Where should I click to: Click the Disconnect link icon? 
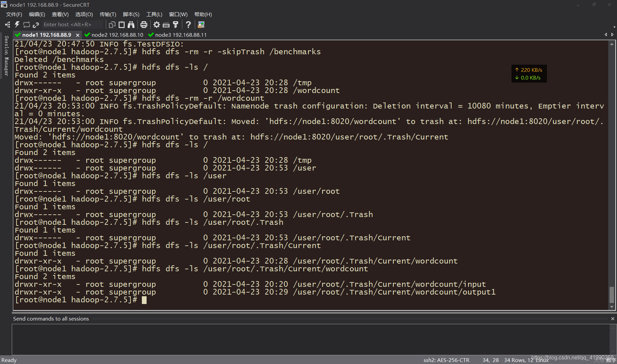36,25
